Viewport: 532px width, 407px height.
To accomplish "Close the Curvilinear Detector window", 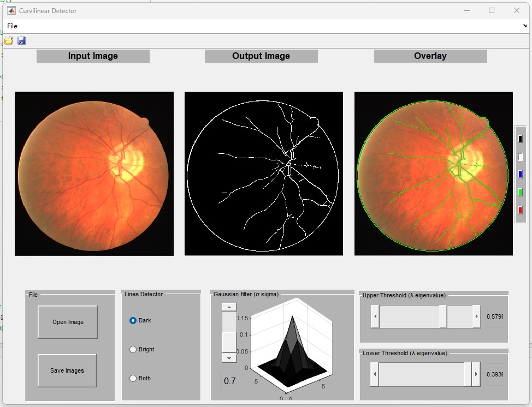I will (517, 10).
